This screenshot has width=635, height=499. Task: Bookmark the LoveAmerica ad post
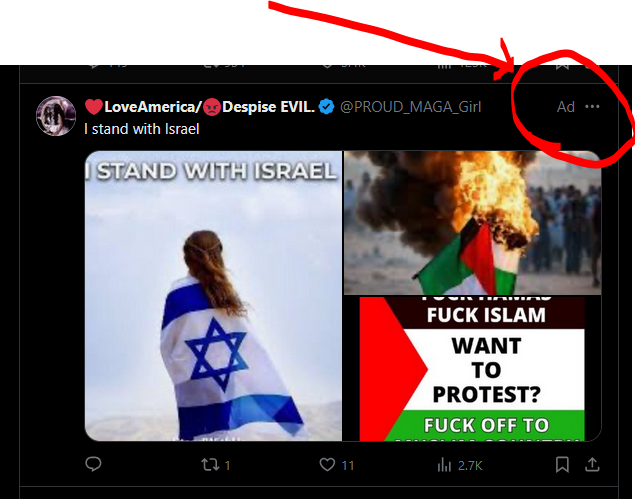coord(562,465)
